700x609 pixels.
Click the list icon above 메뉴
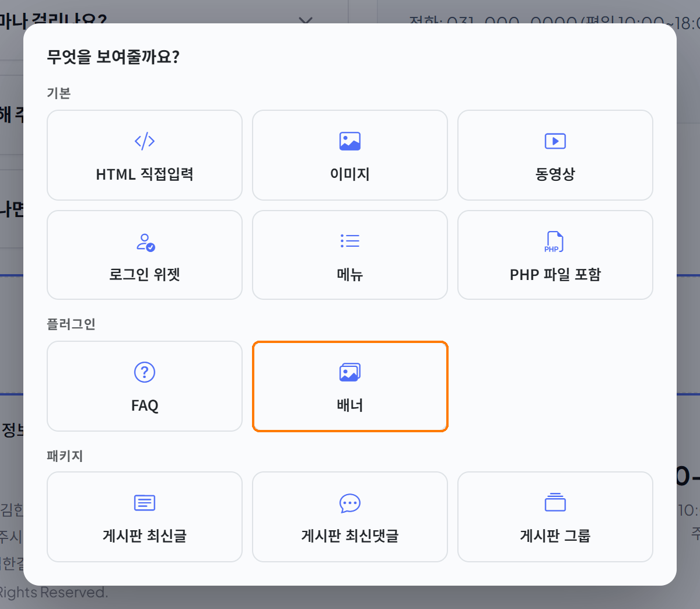coord(350,241)
